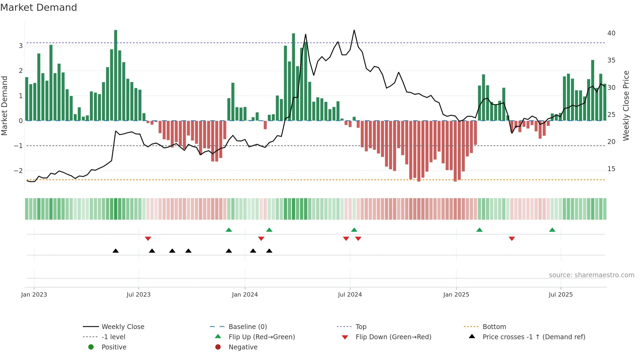Click the source: sharemaestro.com text

click(x=592, y=275)
